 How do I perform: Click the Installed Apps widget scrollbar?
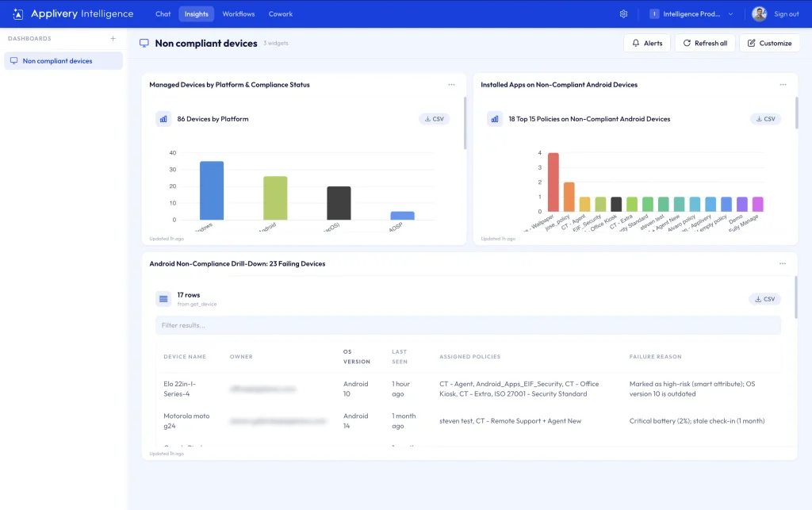(796, 113)
